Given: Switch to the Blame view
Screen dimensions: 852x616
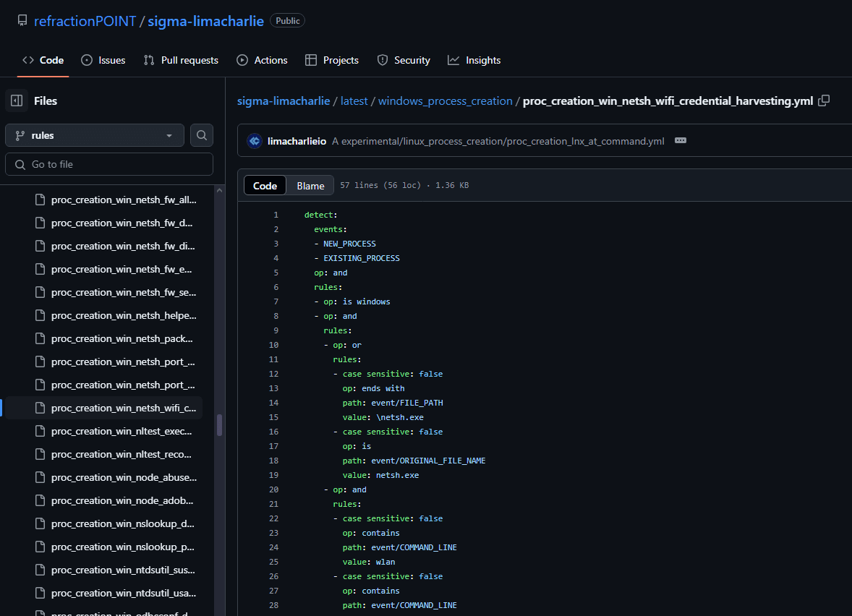Looking at the screenshot, I should [310, 185].
